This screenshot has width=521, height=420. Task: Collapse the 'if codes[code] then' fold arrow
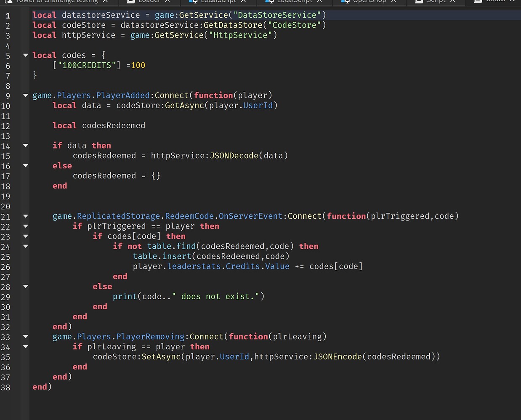point(26,236)
